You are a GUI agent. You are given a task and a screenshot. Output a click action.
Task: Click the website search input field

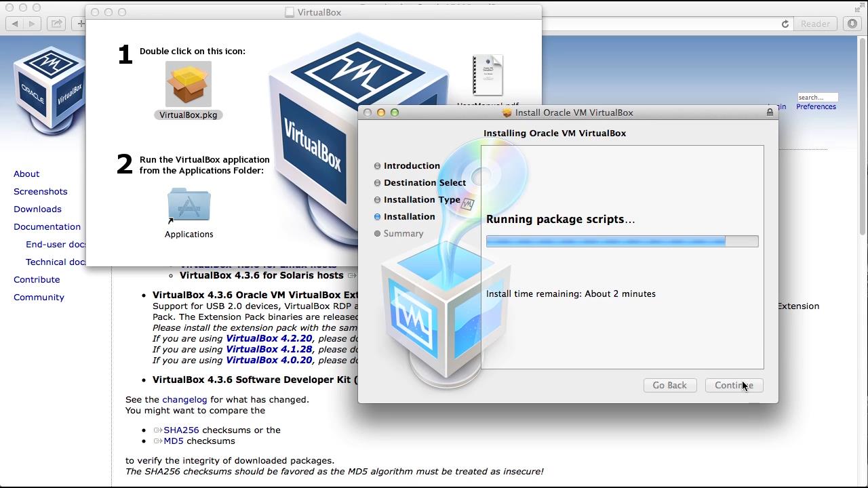818,97
